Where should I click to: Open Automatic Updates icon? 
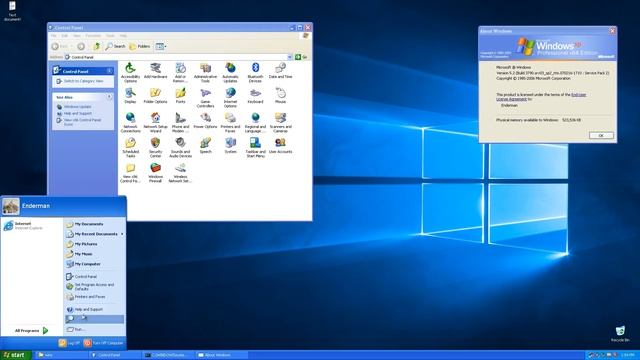coord(230,73)
